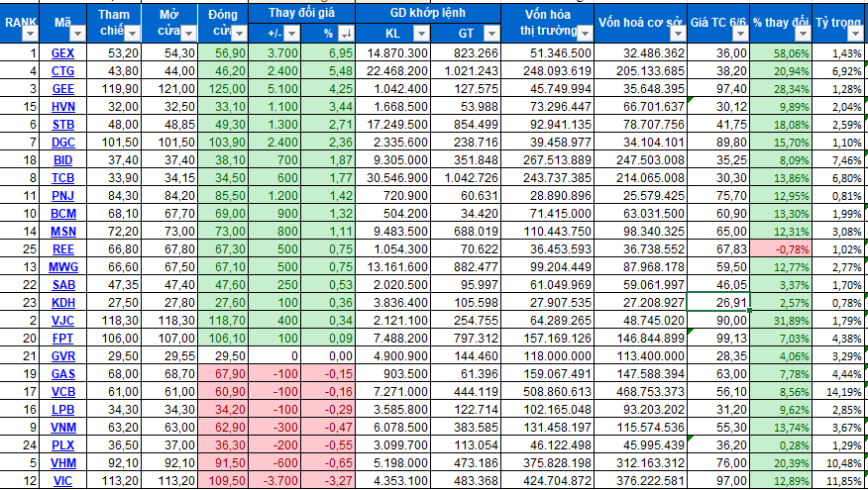Open the Mã column filter dropdown
This screenshot has height=490, width=868.
pos(77,35)
